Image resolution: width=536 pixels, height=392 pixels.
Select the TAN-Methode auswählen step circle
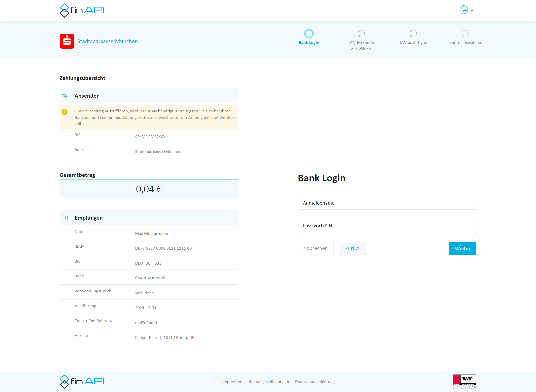tap(361, 34)
